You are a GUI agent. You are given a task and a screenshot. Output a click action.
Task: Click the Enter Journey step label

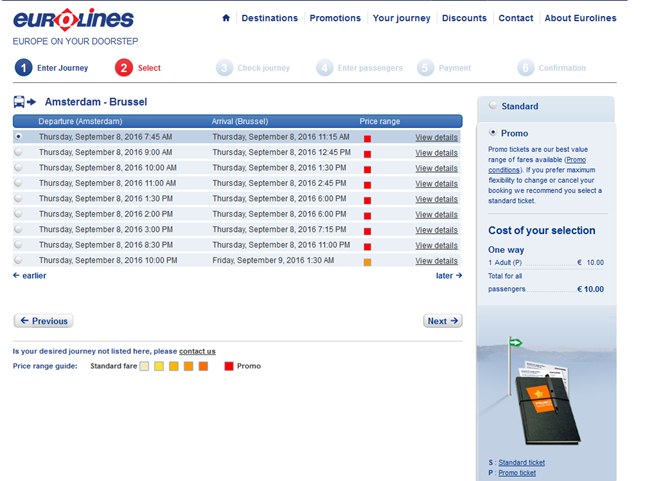63,68
